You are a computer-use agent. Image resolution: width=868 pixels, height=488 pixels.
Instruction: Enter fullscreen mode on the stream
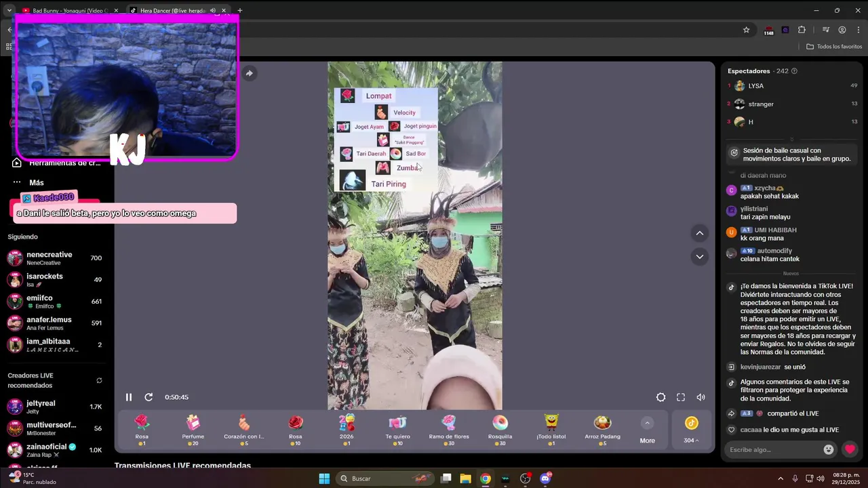pos(681,397)
